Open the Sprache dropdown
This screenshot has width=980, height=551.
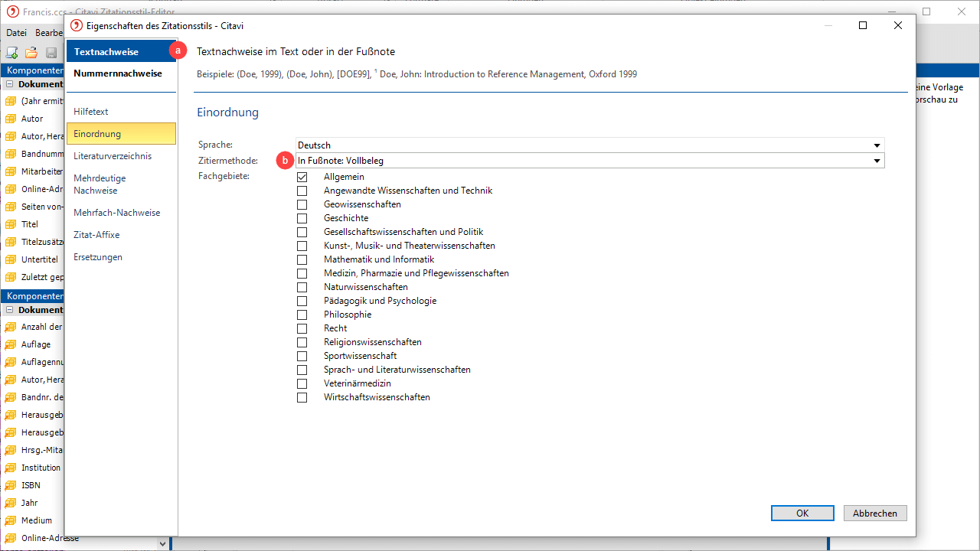(x=877, y=145)
